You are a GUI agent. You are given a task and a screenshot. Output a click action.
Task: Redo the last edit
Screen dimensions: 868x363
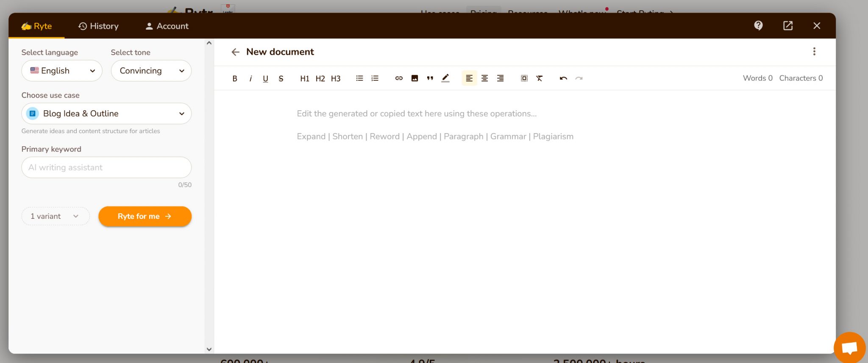(579, 78)
